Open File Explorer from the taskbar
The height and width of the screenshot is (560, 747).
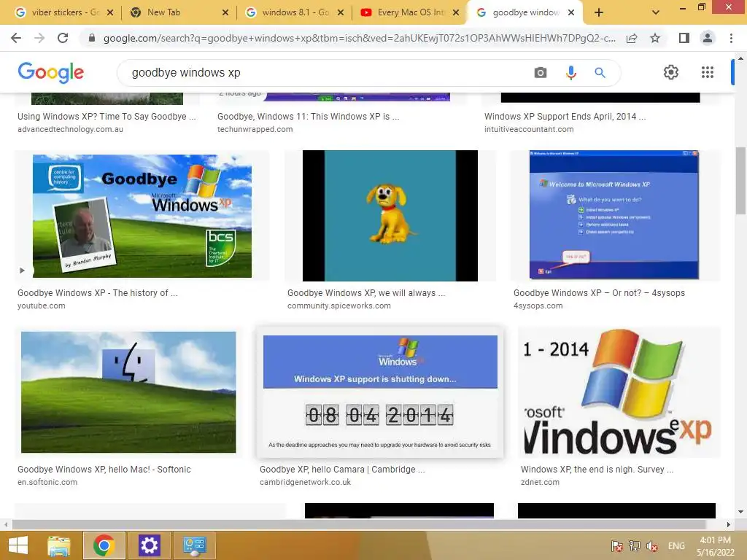(x=59, y=545)
